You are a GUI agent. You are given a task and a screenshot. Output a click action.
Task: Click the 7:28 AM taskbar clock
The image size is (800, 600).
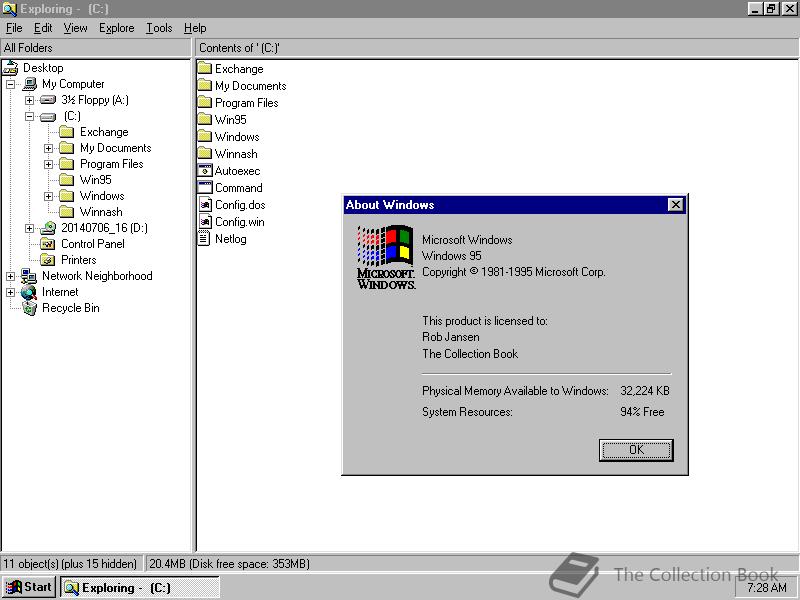click(767, 587)
